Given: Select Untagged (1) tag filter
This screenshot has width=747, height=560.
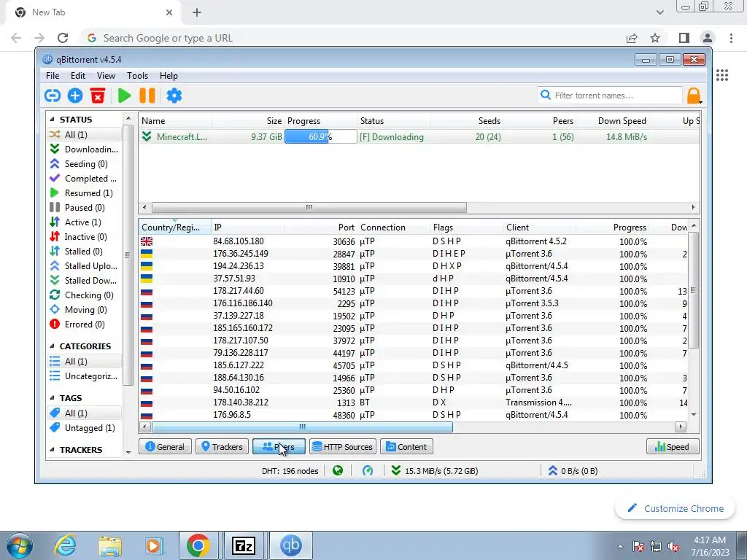Looking at the screenshot, I should pos(85,428).
